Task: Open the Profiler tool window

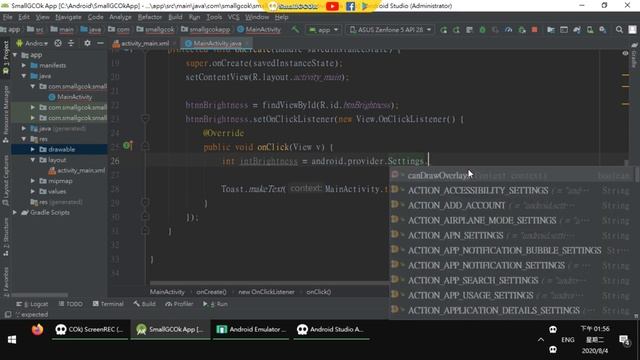Action: tap(179, 304)
